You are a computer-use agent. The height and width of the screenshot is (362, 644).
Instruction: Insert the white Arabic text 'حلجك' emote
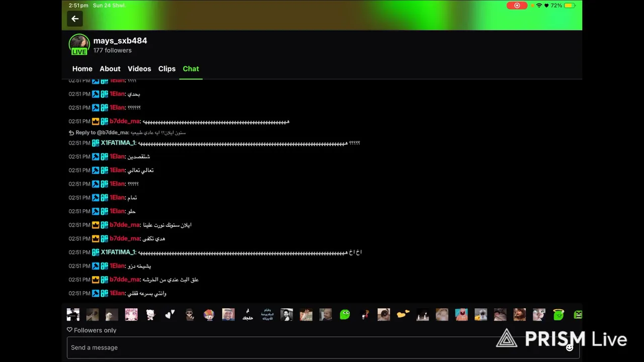(248, 315)
